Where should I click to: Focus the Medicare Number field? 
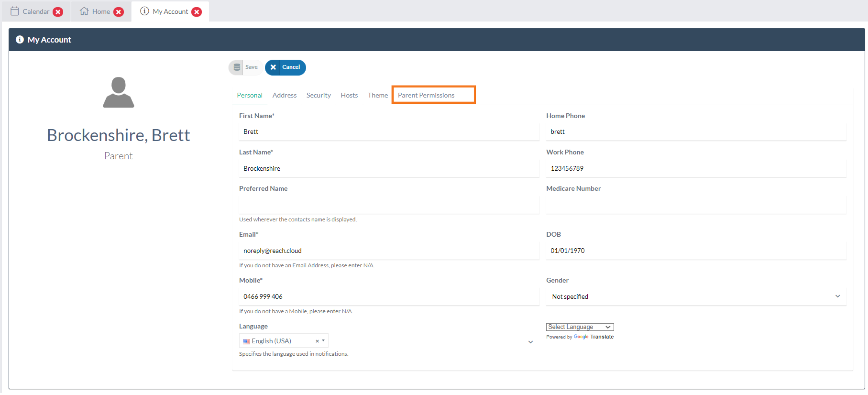pyautogui.click(x=696, y=205)
